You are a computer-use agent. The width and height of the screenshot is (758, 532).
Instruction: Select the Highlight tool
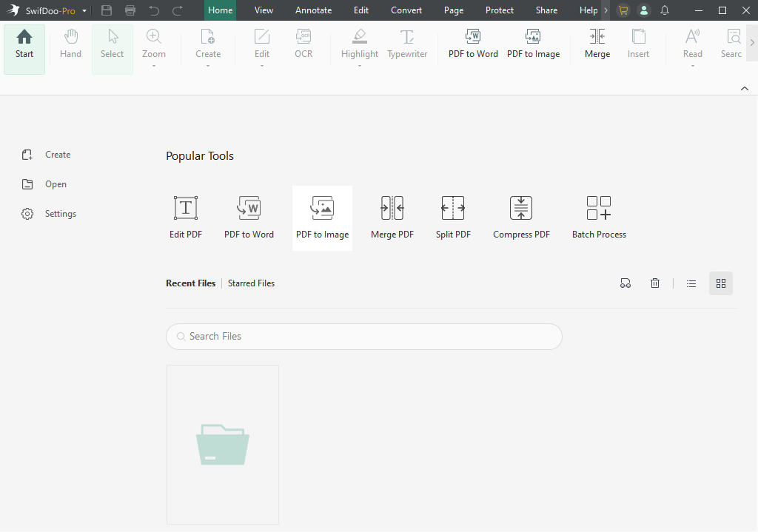(x=360, y=44)
